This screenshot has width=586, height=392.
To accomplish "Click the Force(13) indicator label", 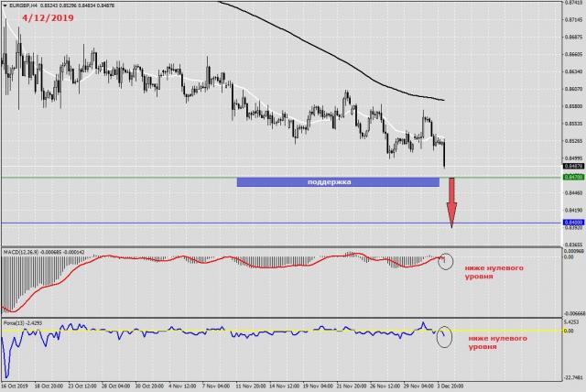I will (x=26, y=323).
